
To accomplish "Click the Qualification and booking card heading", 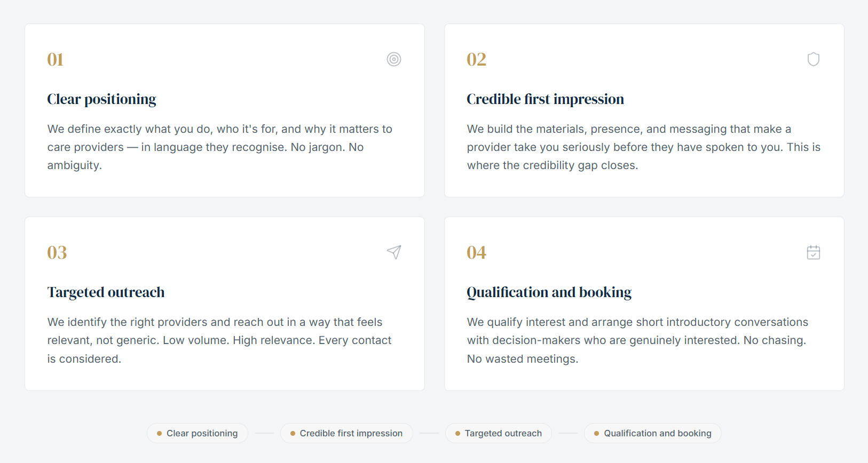I will coord(549,292).
